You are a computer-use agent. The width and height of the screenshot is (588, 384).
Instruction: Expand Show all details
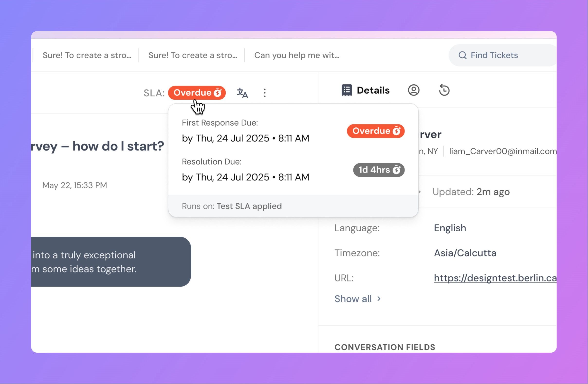[x=353, y=299]
